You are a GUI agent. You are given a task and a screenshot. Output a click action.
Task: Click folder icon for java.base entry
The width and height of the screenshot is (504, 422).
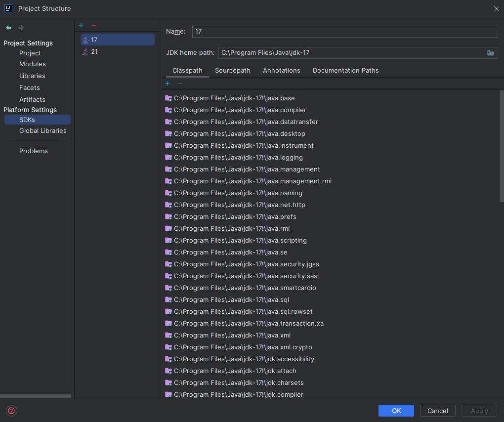(168, 98)
